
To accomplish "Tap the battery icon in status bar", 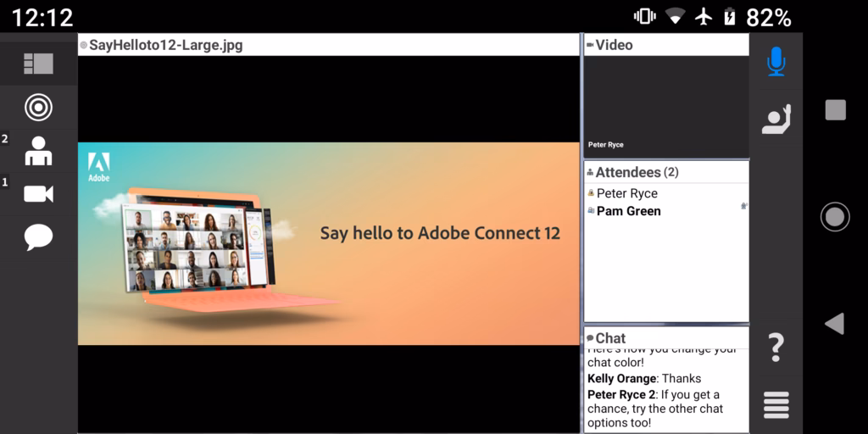I will pos(730,17).
